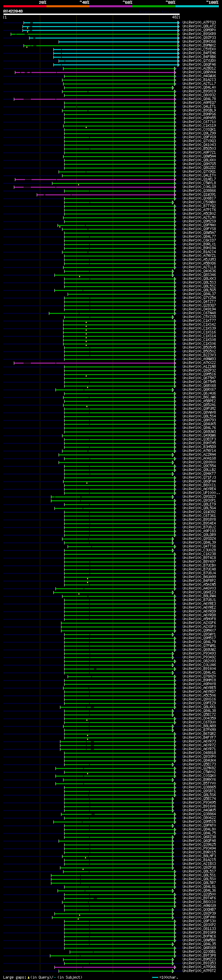
Task: Select label UniRef100_O80932
Action: tap(199, 95)
